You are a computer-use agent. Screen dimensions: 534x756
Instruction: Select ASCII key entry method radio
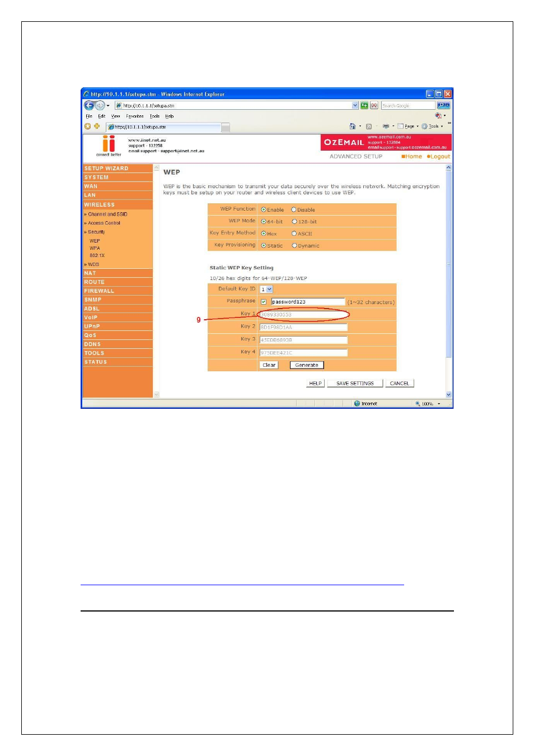pos(294,234)
